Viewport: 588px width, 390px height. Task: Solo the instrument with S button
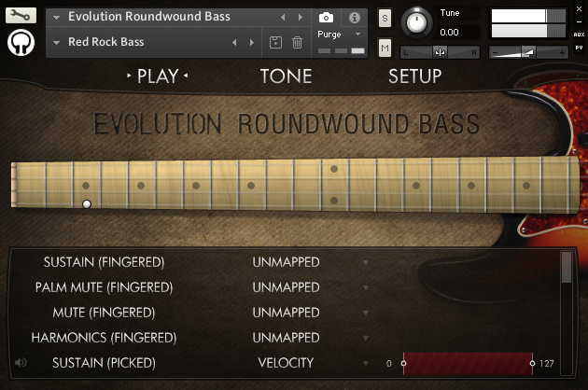coord(385,18)
